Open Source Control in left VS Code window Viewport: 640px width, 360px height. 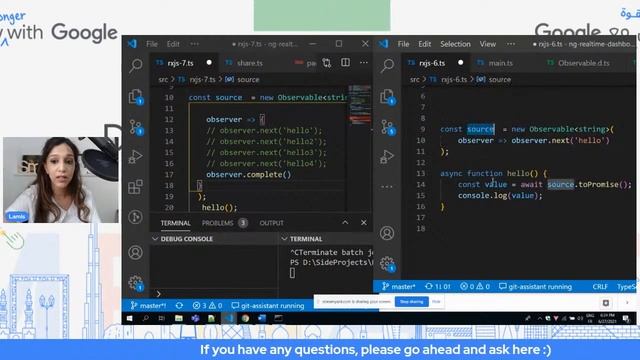[x=136, y=127]
